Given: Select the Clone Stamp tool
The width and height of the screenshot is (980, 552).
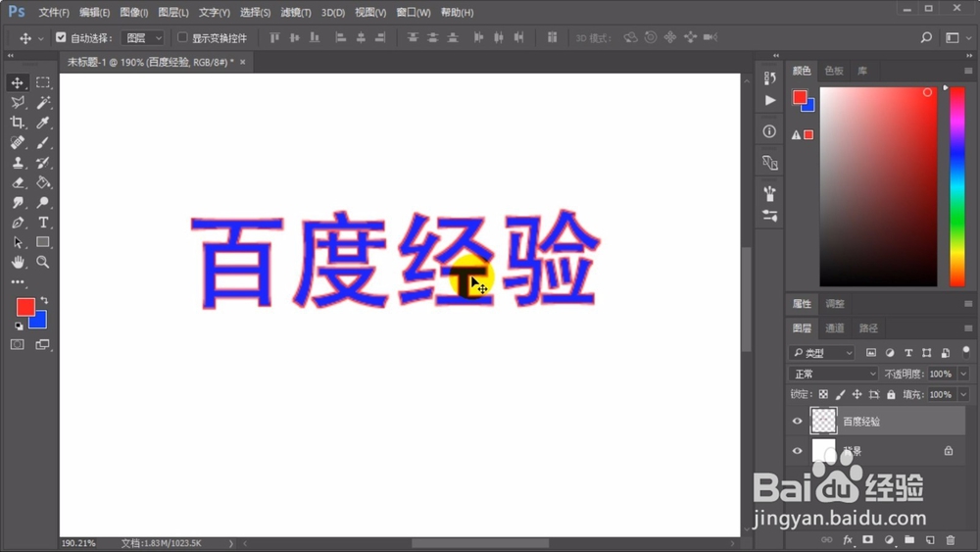Looking at the screenshot, I should pyautogui.click(x=17, y=163).
